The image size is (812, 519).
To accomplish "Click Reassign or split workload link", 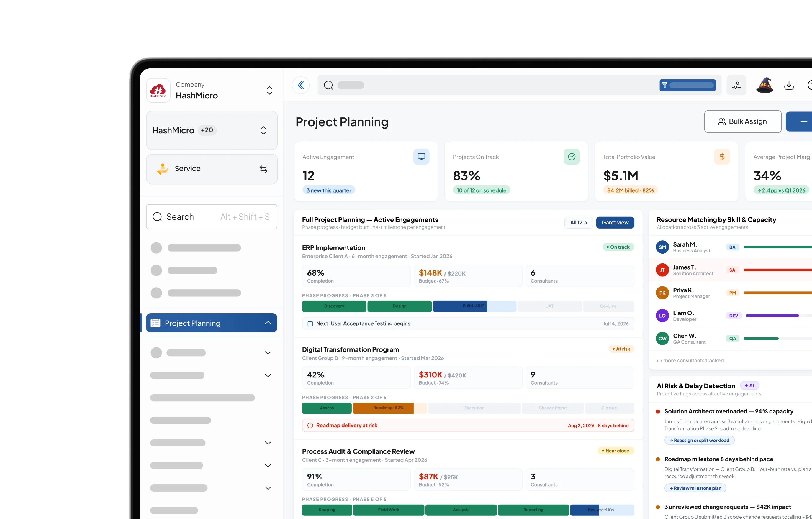I will tap(699, 440).
